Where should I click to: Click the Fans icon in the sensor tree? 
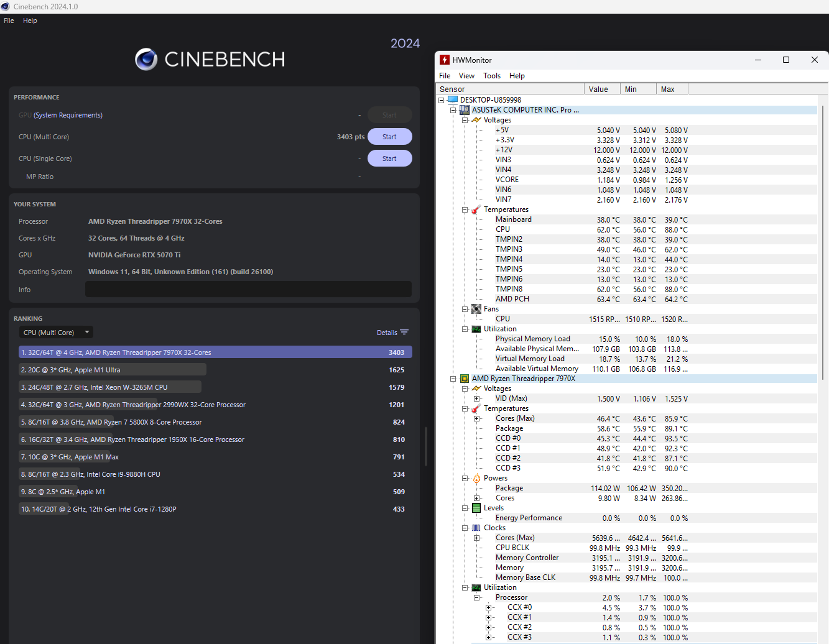(476, 309)
